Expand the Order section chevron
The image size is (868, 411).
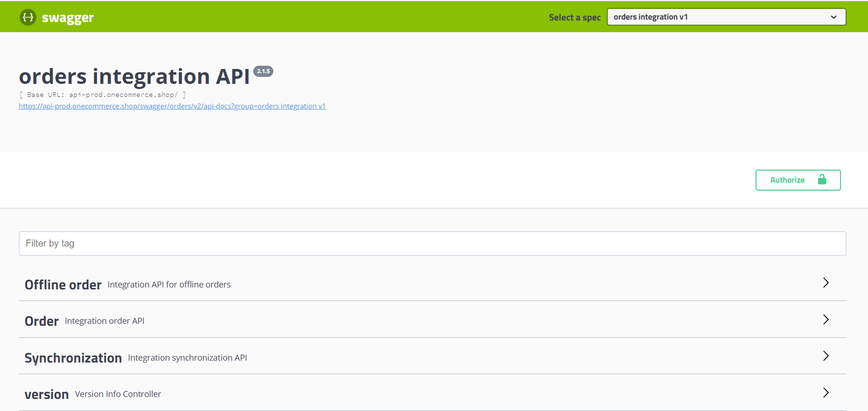[826, 319]
